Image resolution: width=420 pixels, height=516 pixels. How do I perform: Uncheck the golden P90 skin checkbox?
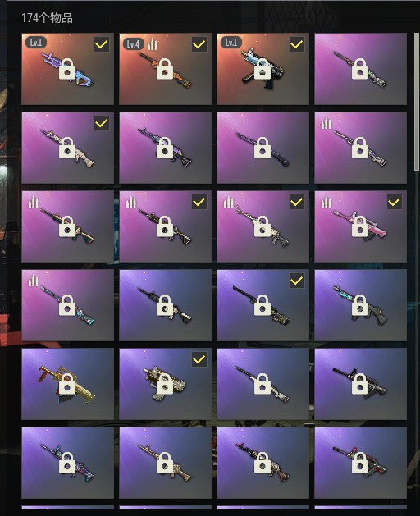click(x=199, y=359)
